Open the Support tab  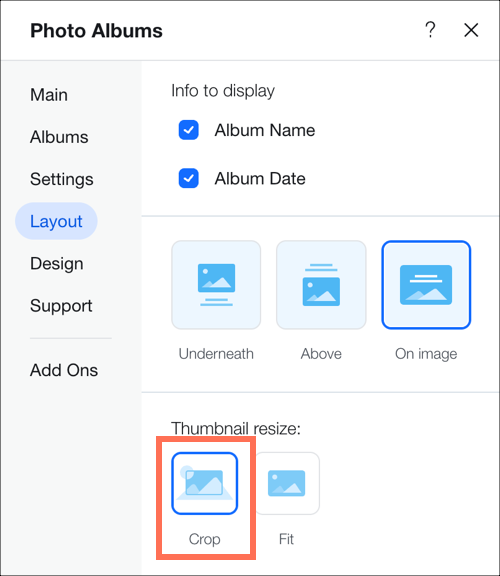click(61, 306)
